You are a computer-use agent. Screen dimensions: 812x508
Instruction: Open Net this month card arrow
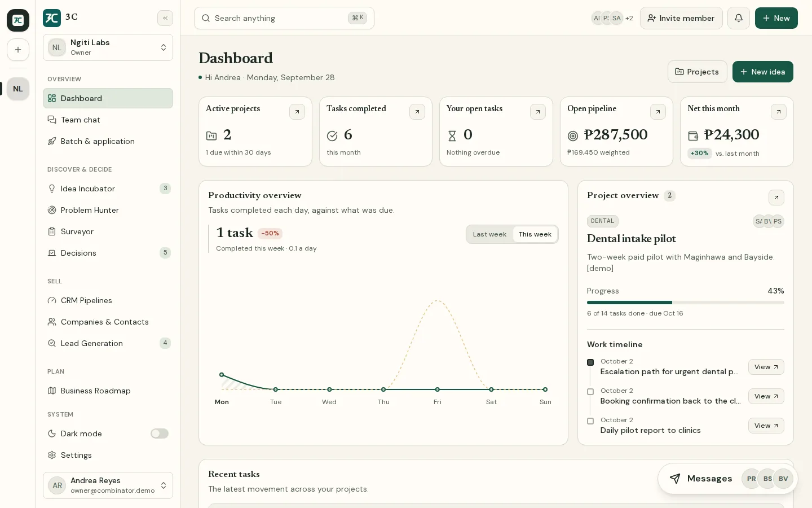pyautogui.click(x=779, y=112)
